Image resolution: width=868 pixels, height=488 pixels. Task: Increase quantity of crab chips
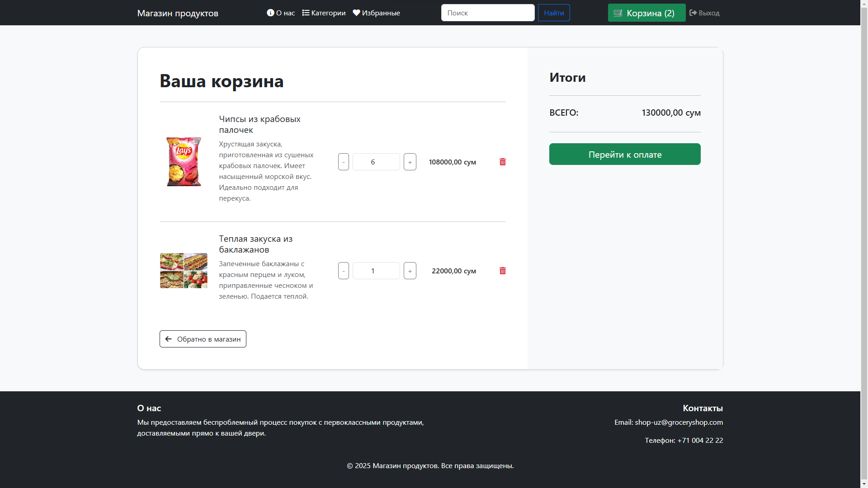click(410, 162)
